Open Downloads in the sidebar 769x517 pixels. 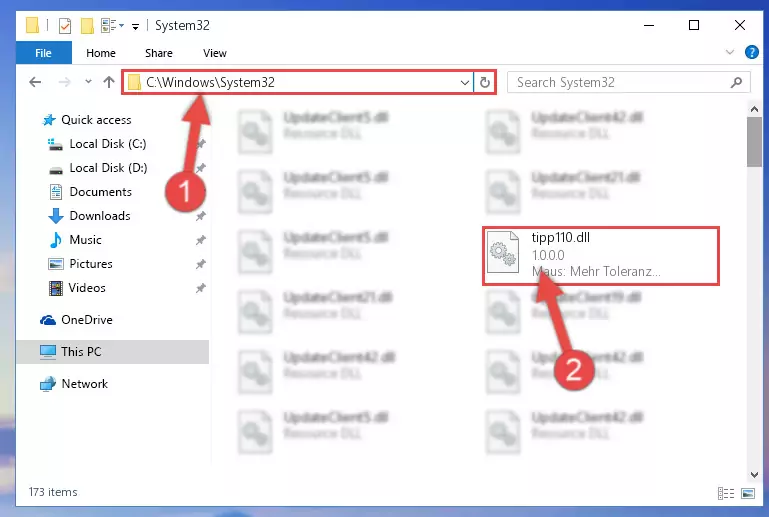coord(100,216)
